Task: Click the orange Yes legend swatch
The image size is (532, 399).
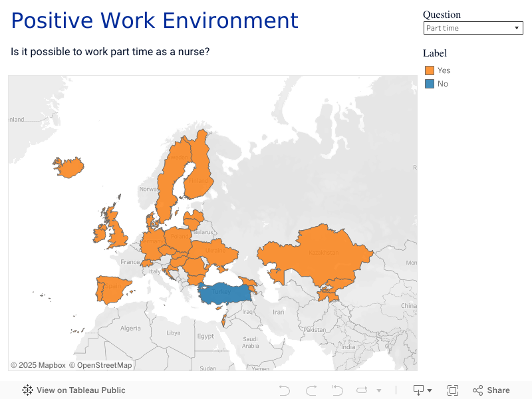Action: click(x=430, y=70)
